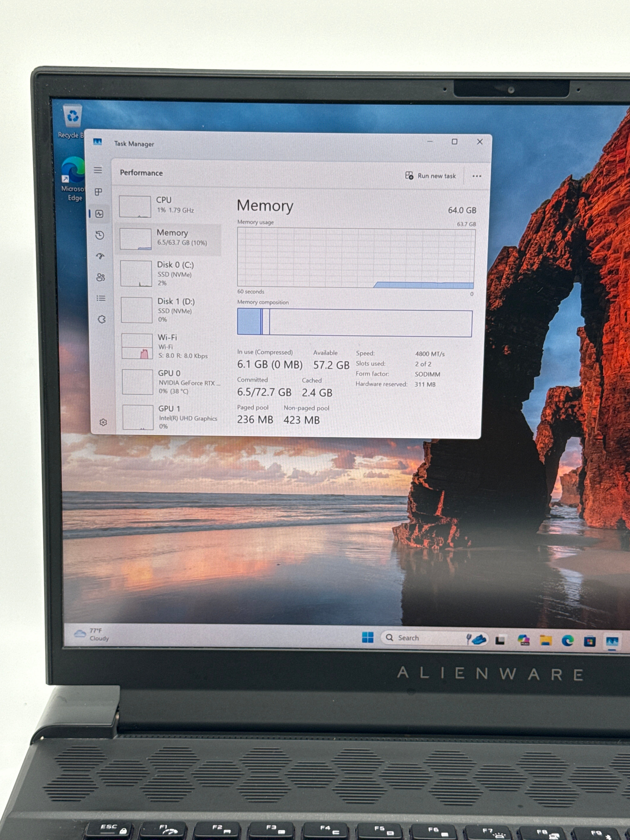
Task: Open the Startup apps page icon
Action: (100, 256)
